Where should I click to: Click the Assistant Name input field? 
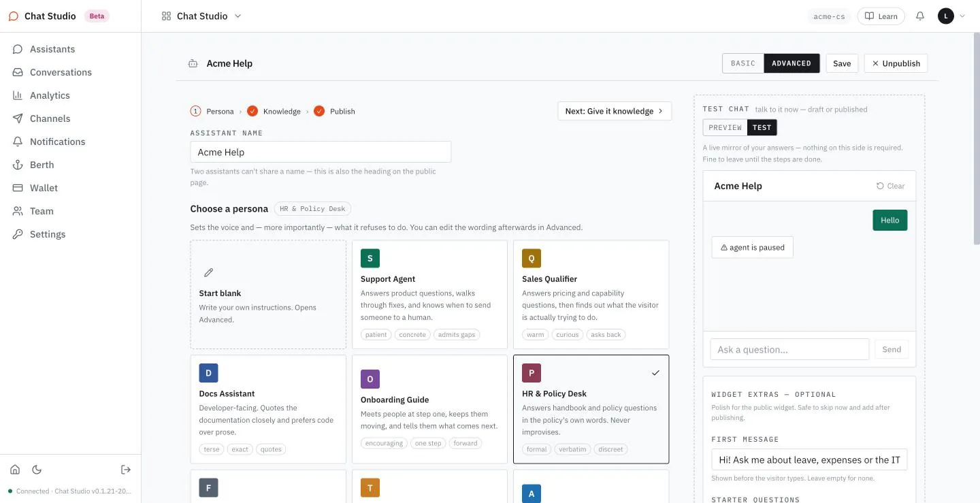coord(321,152)
